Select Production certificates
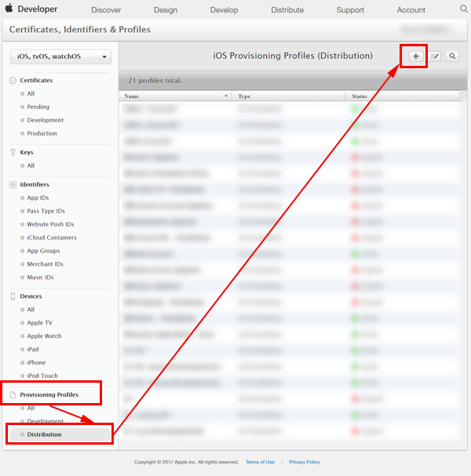 (42, 133)
